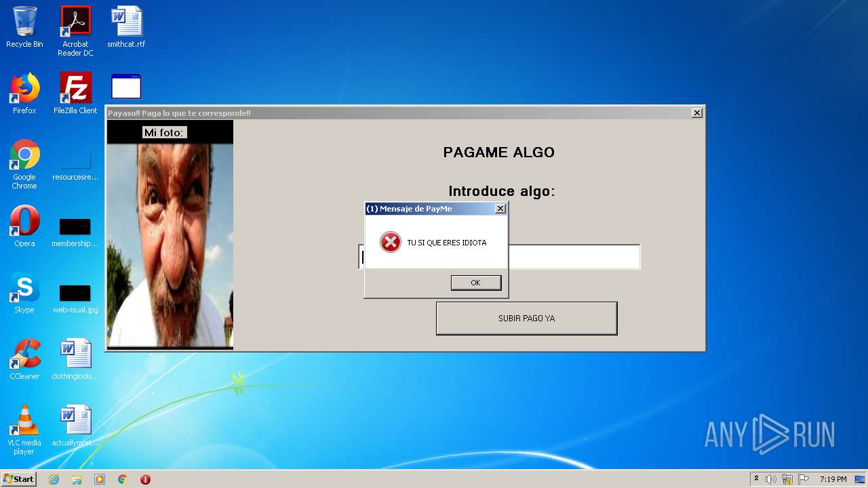Viewport: 868px width, 488px height.
Task: Open volume control in system tray
Action: point(771,479)
